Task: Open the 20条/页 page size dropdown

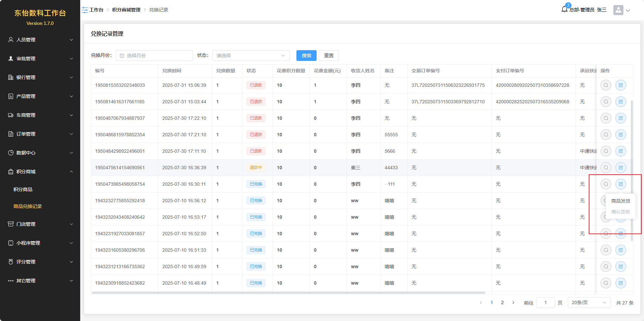Action: tap(589, 302)
